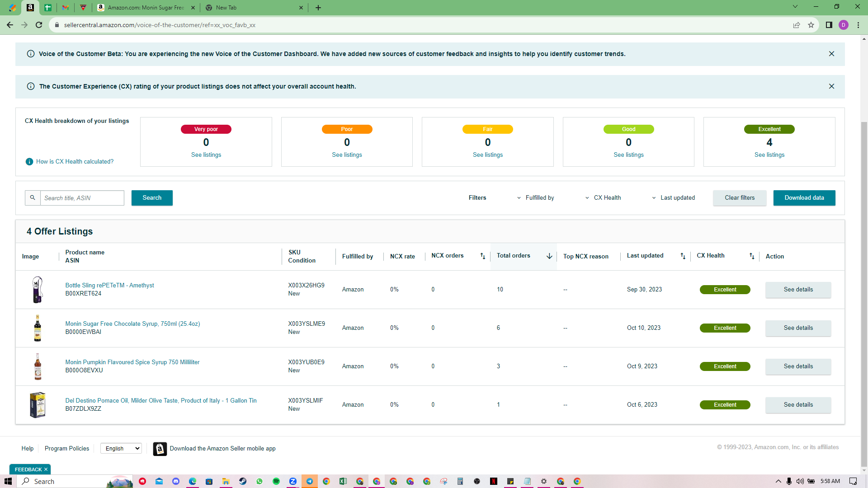
Task: Open Program Policies footer link
Action: tap(67, 449)
